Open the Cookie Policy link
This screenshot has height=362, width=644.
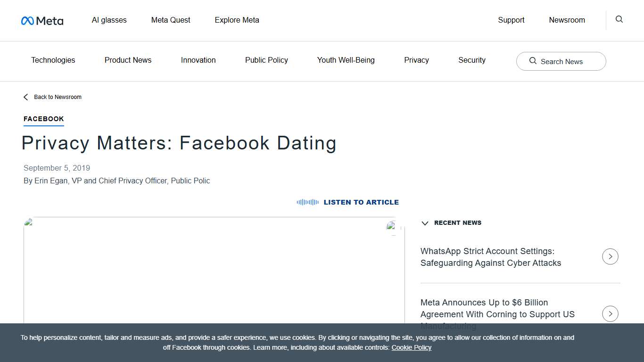[411, 347]
